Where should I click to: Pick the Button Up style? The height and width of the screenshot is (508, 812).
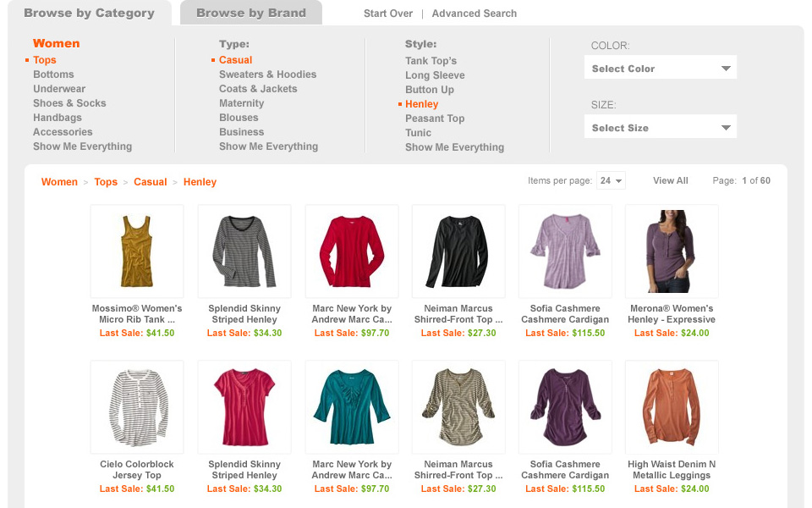(x=430, y=91)
